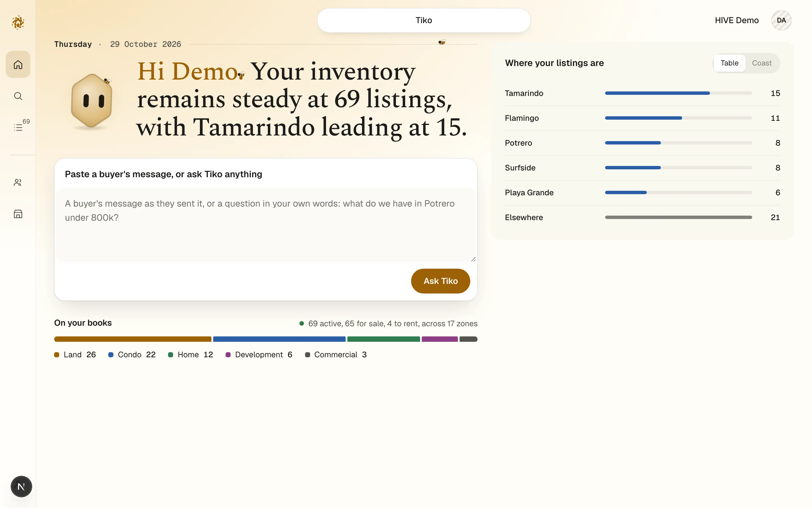Click the round N badge in the corner
Image resolution: width=812 pixels, height=508 pixels.
(x=21, y=486)
